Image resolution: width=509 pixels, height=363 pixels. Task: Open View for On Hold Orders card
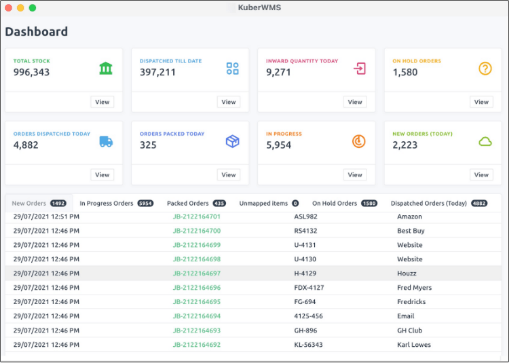[x=481, y=102]
